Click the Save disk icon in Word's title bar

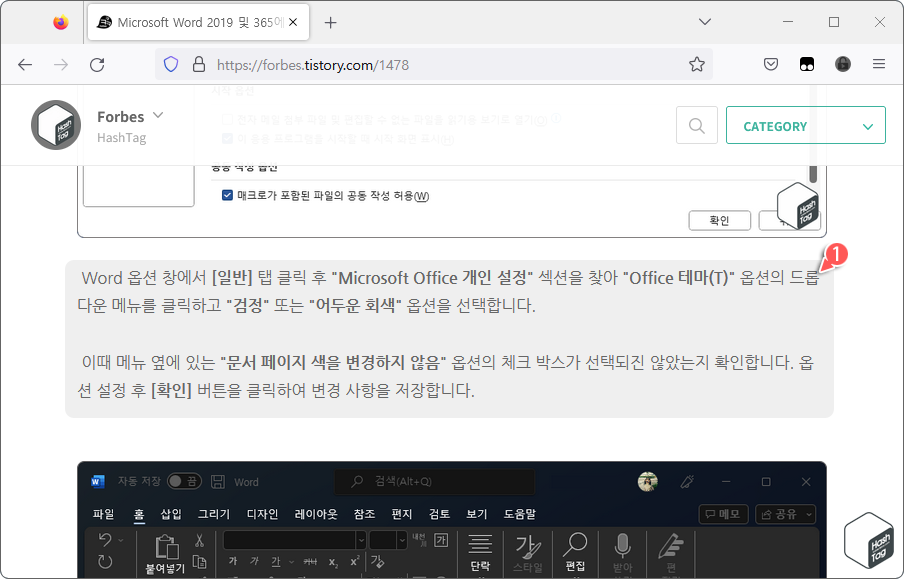click(218, 482)
